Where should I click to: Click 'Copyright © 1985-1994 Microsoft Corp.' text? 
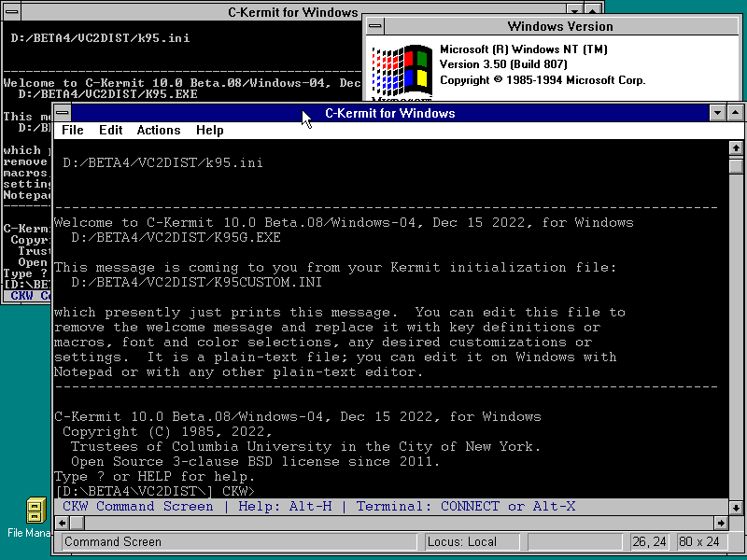point(543,80)
